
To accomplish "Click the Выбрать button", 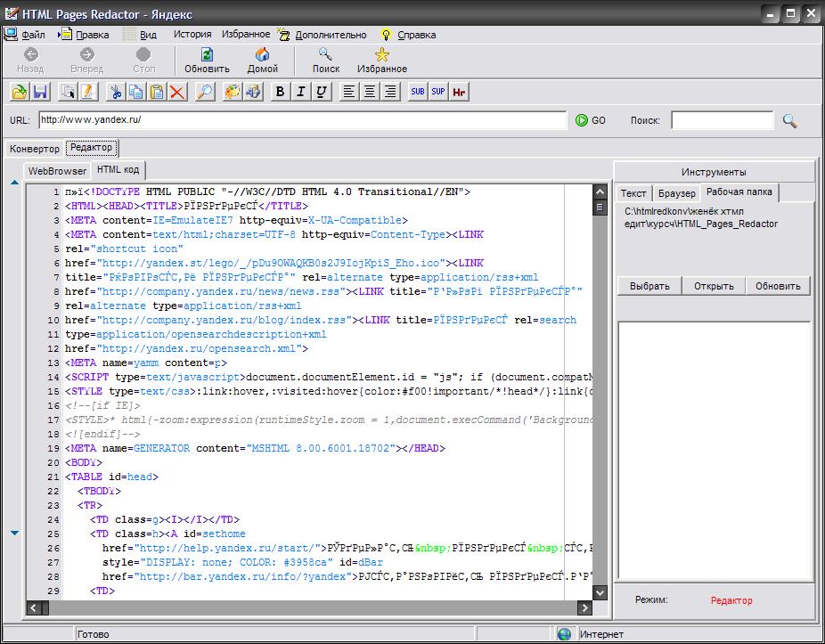I will (649, 286).
